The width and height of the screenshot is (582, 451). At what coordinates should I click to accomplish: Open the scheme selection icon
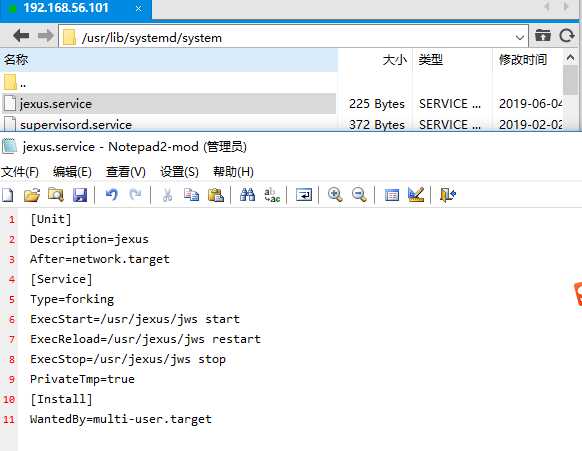[x=392, y=195]
